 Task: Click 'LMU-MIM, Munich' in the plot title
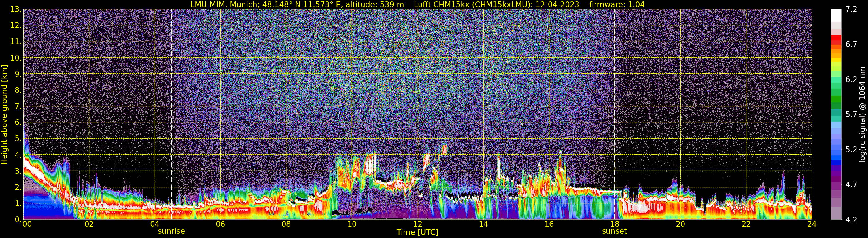(224, 5)
